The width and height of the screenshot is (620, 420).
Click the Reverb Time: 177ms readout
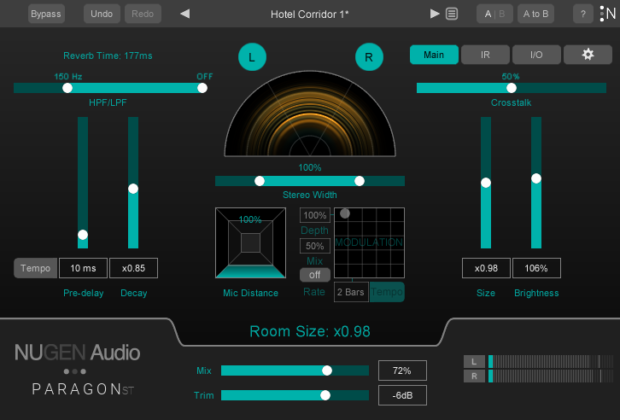(x=108, y=56)
